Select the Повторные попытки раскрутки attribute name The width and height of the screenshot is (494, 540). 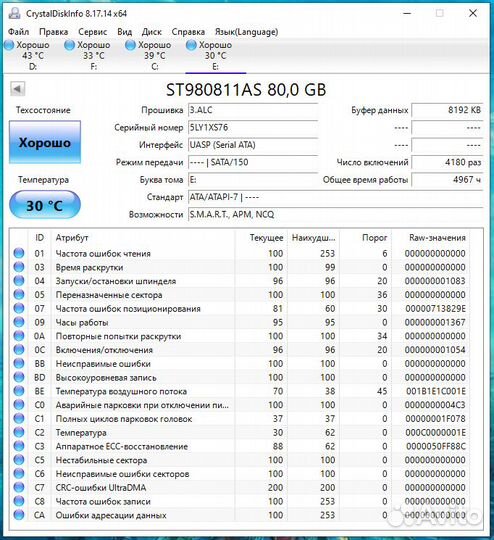[x=118, y=336]
